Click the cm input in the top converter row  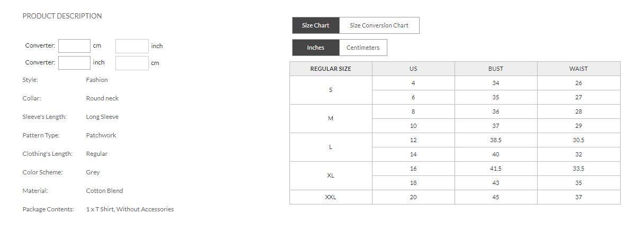point(74,46)
